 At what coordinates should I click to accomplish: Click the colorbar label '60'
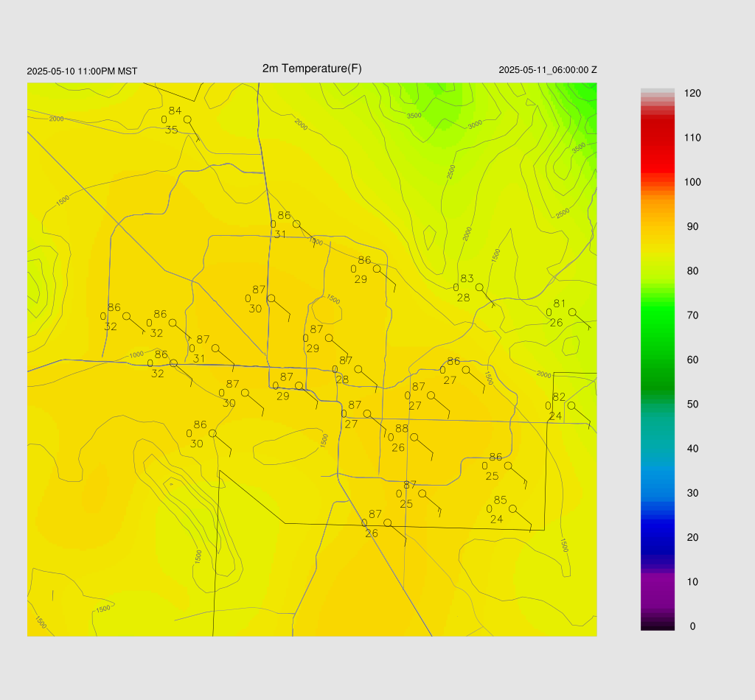coord(692,360)
